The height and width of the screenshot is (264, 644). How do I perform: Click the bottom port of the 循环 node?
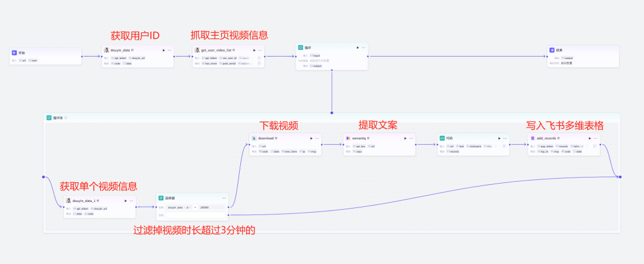[x=332, y=70]
